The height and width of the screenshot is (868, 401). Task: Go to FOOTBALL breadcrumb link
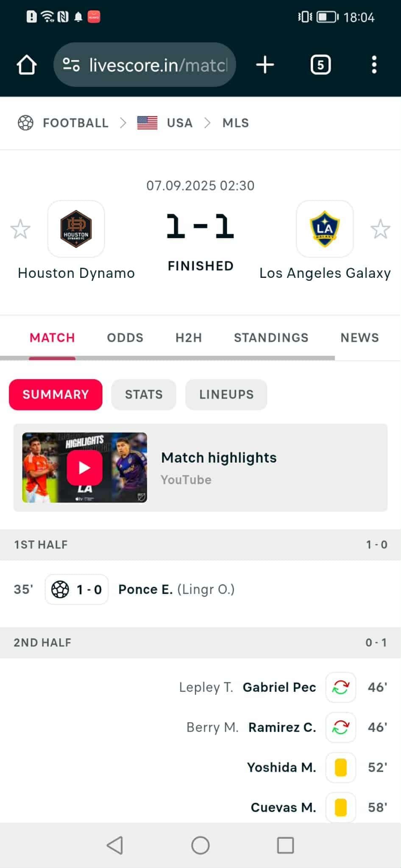pyautogui.click(x=75, y=123)
